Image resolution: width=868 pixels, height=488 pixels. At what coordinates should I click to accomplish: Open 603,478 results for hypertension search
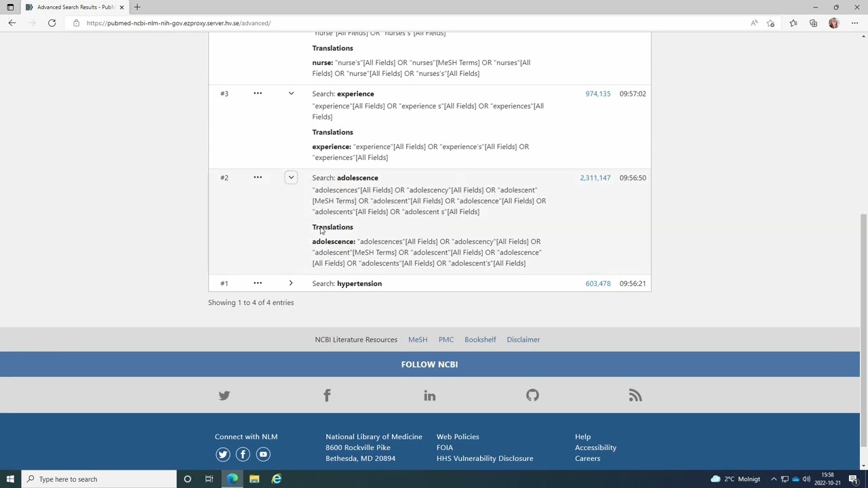coord(598,283)
